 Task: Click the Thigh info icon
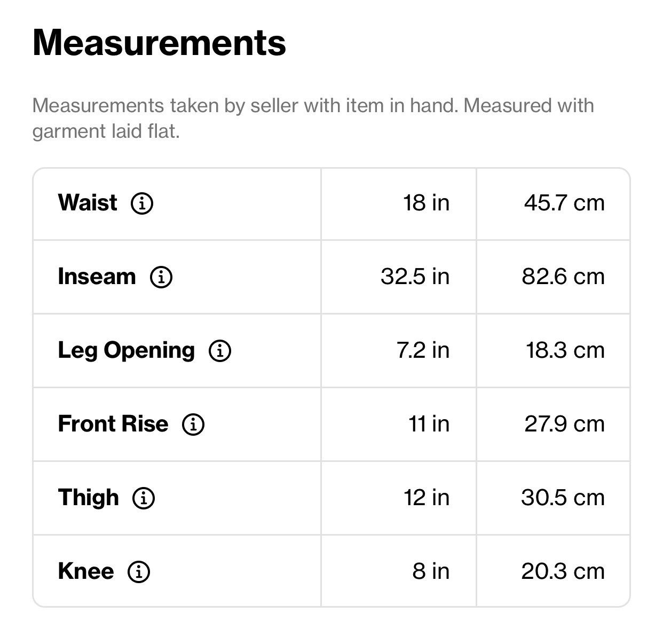tap(144, 498)
